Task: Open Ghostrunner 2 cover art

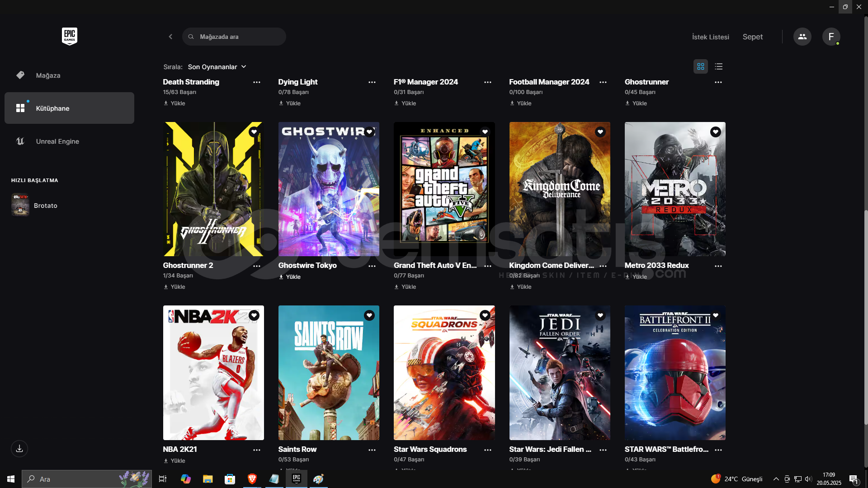Action: pos(213,189)
